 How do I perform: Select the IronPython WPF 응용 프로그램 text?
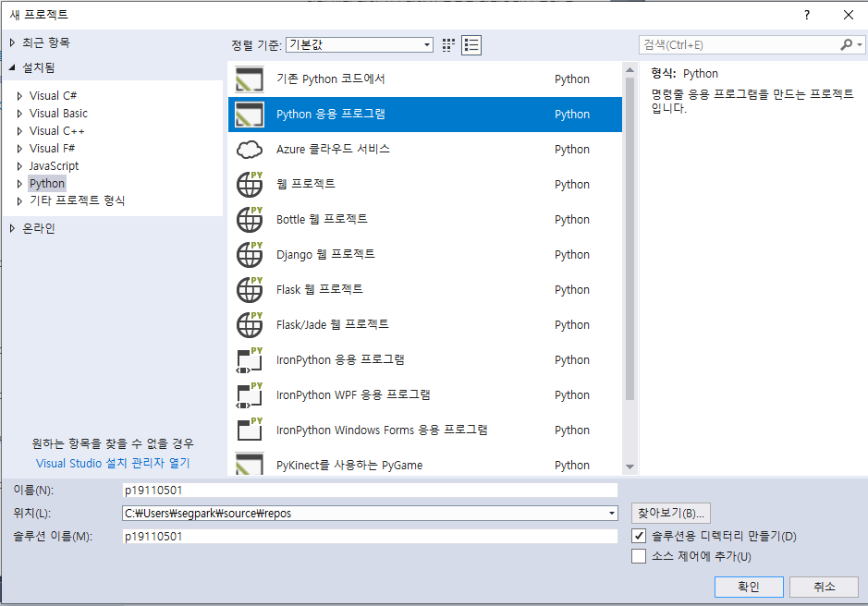coord(353,394)
